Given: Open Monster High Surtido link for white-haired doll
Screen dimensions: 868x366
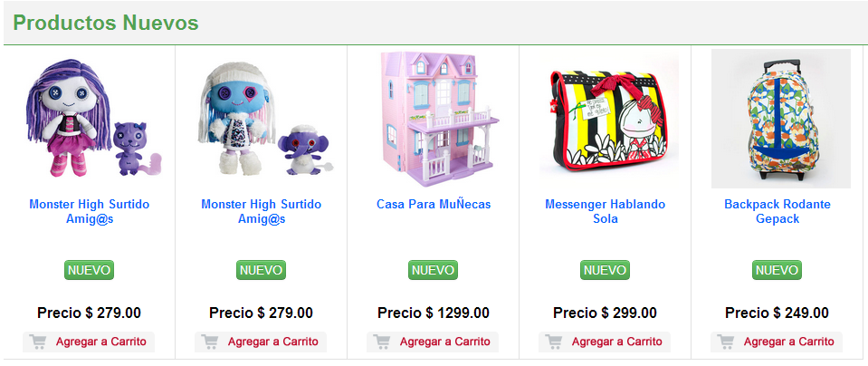Looking at the screenshot, I should pos(262,211).
